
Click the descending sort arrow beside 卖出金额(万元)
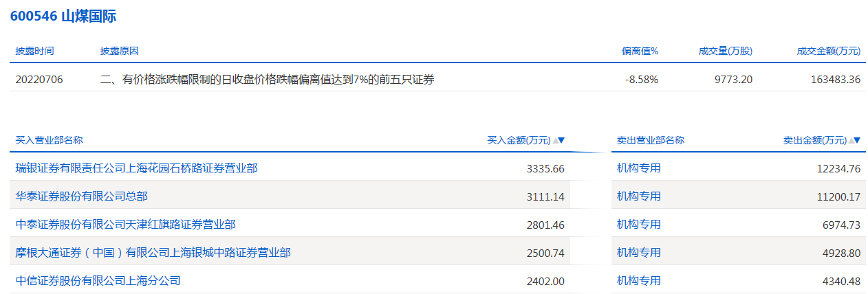(857, 141)
